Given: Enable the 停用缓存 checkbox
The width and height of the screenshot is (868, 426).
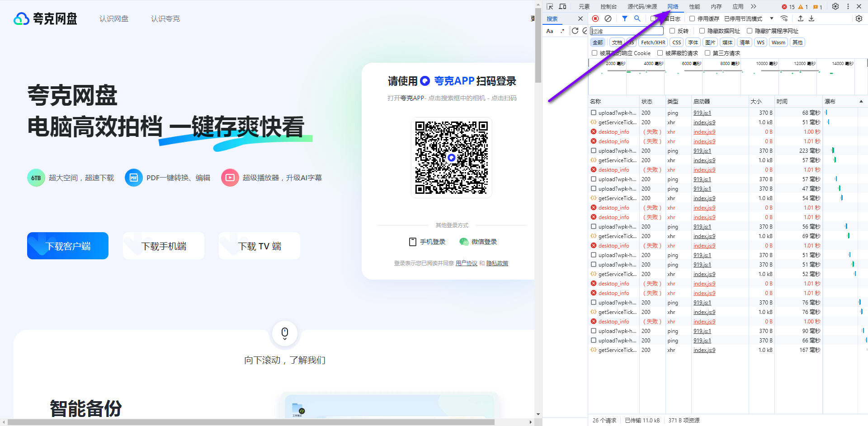Looking at the screenshot, I should 692,19.
